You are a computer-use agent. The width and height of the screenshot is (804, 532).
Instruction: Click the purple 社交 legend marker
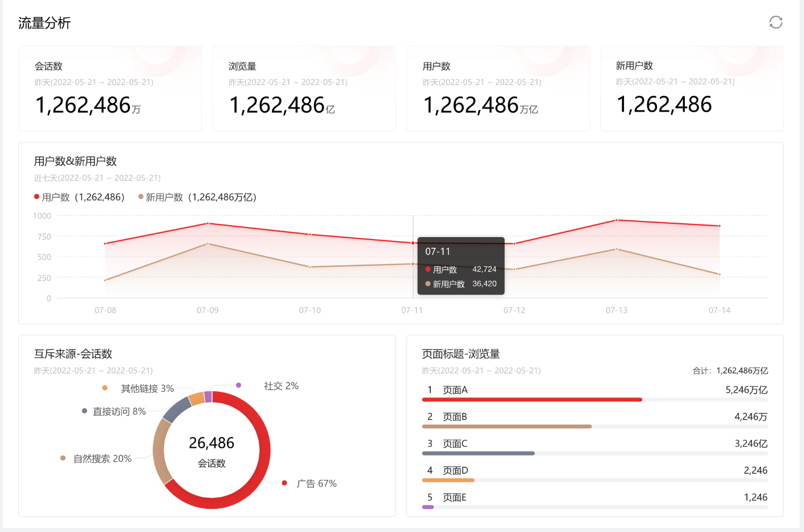tap(239, 384)
